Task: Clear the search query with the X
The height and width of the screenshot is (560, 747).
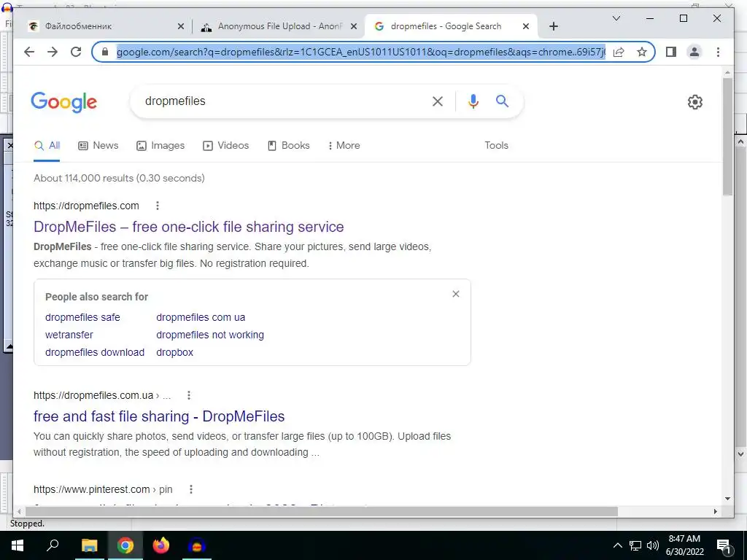Action: tap(438, 101)
